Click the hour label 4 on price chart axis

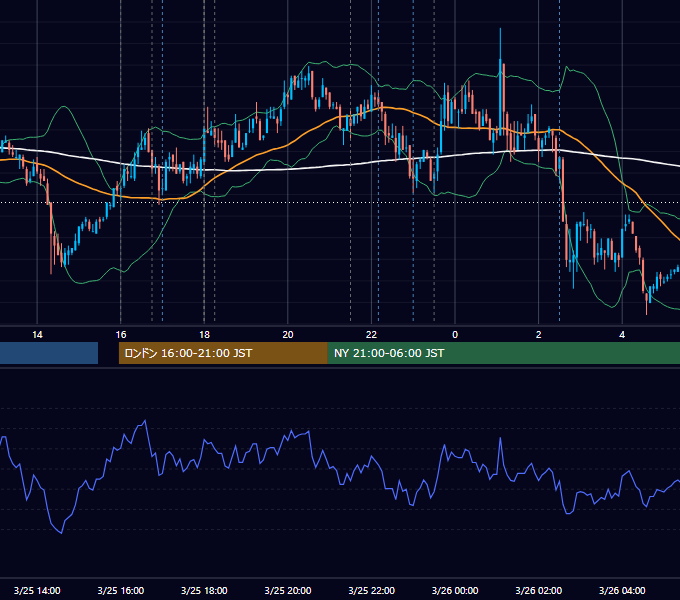[x=622, y=335]
